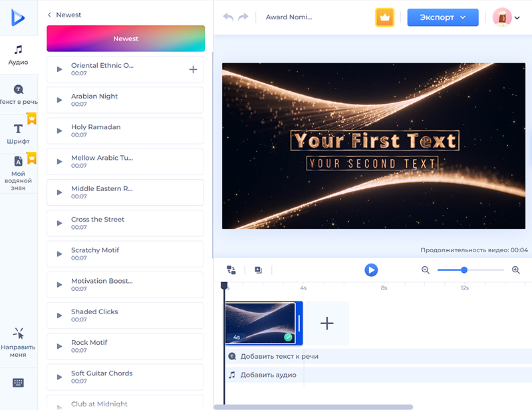The image size is (532, 410).
Task: Zoom in the timeline with plus magnifier
Action: click(516, 270)
